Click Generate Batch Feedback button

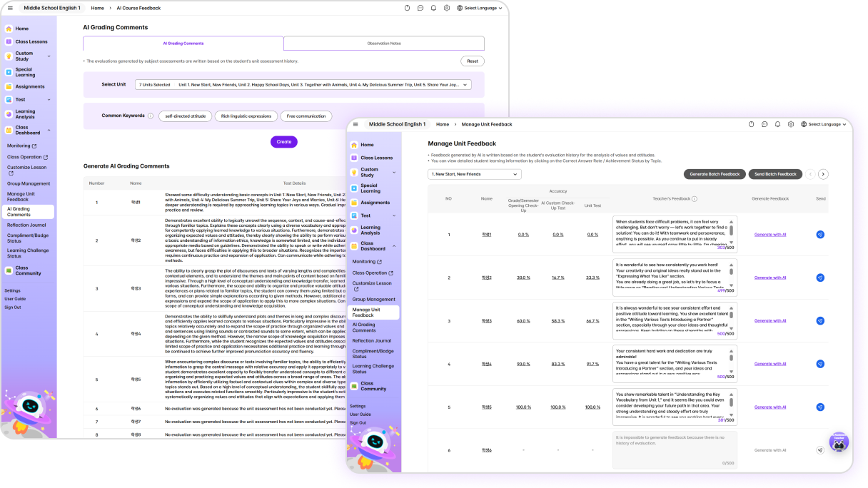click(715, 174)
